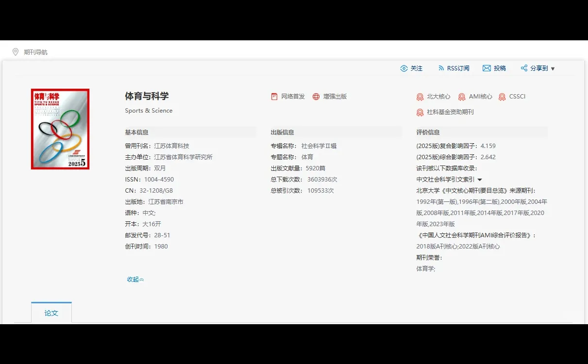
Task: Switch to the 论文 tab
Action: [x=51, y=313]
